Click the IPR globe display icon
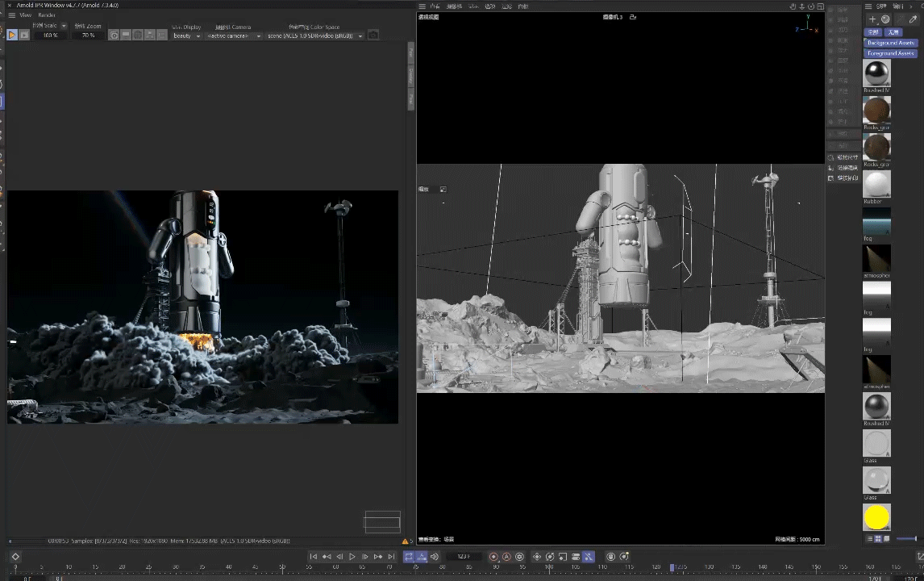Image resolution: width=924 pixels, height=581 pixels. pyautogui.click(x=138, y=36)
